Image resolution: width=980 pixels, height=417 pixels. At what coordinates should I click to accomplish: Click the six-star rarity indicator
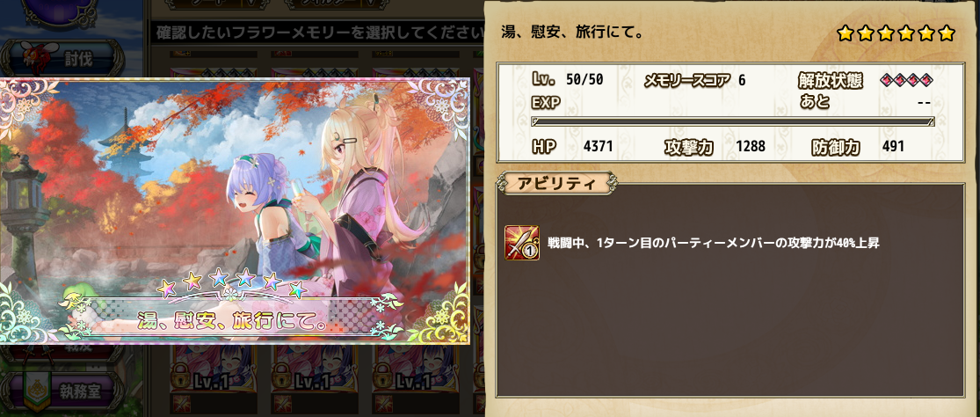click(896, 33)
